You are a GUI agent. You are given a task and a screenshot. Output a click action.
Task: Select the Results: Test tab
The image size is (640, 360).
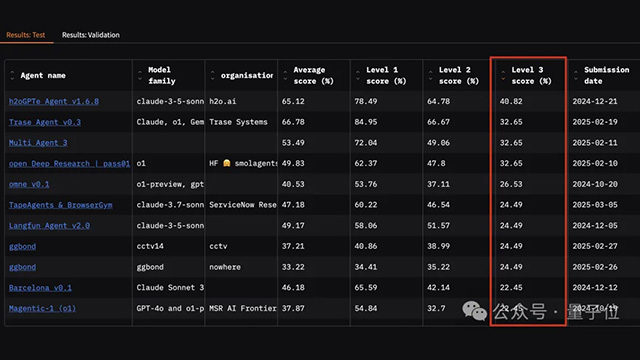26,35
